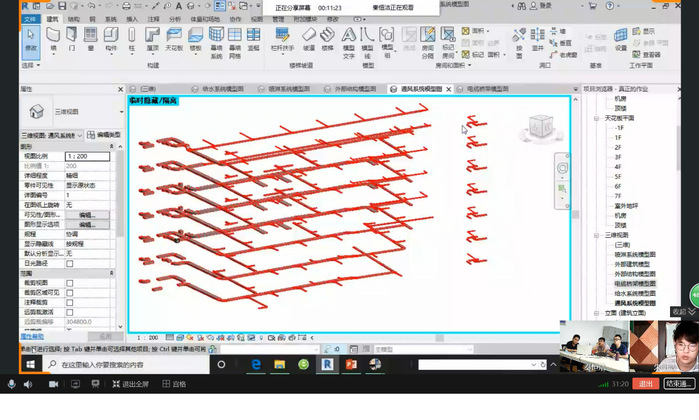699x420 pixels.
Task: Click the 视图比例 1:200 scale field
Action: click(x=90, y=157)
